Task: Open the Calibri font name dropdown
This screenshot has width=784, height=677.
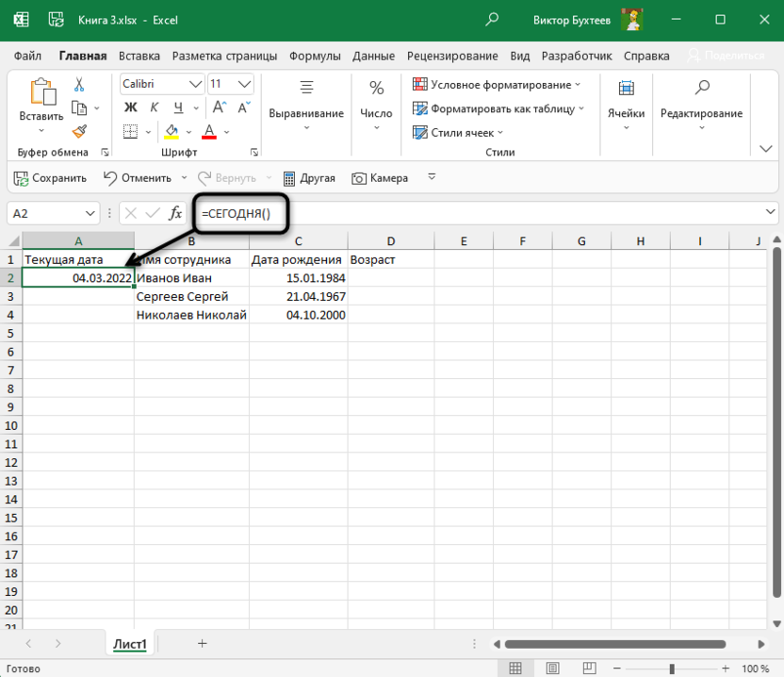Action: click(195, 84)
